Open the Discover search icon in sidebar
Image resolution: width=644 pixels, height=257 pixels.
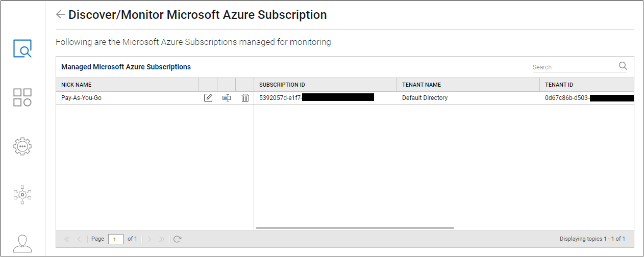click(x=22, y=48)
